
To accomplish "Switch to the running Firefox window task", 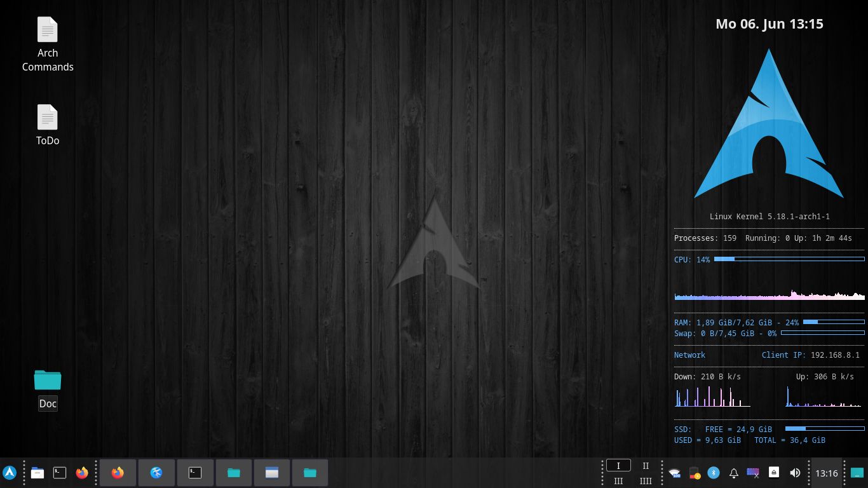I will 118,473.
